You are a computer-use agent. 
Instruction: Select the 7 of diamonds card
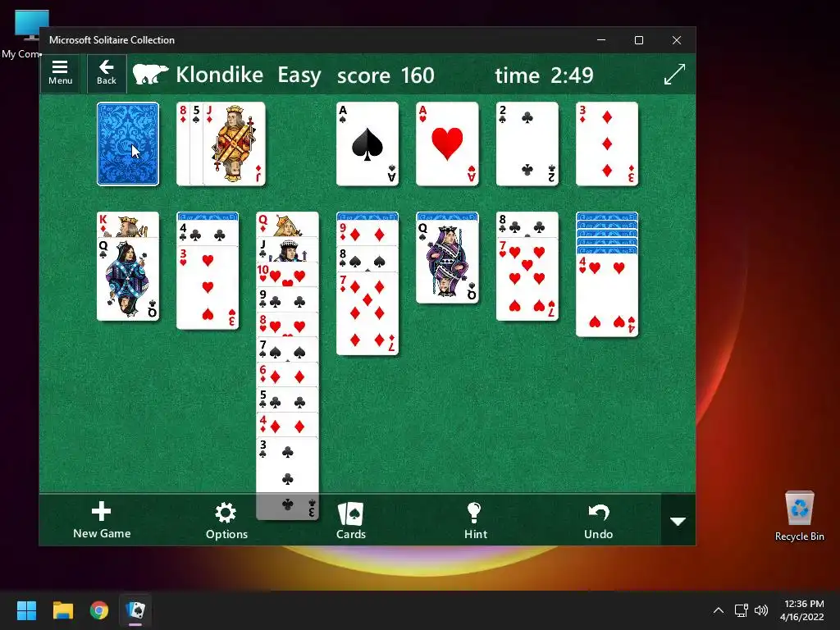367,313
